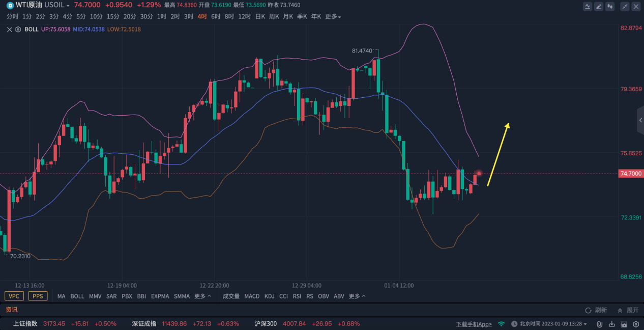Switch to 年K timeframe
Image resolution: width=644 pixels, height=330 pixels.
click(x=316, y=16)
